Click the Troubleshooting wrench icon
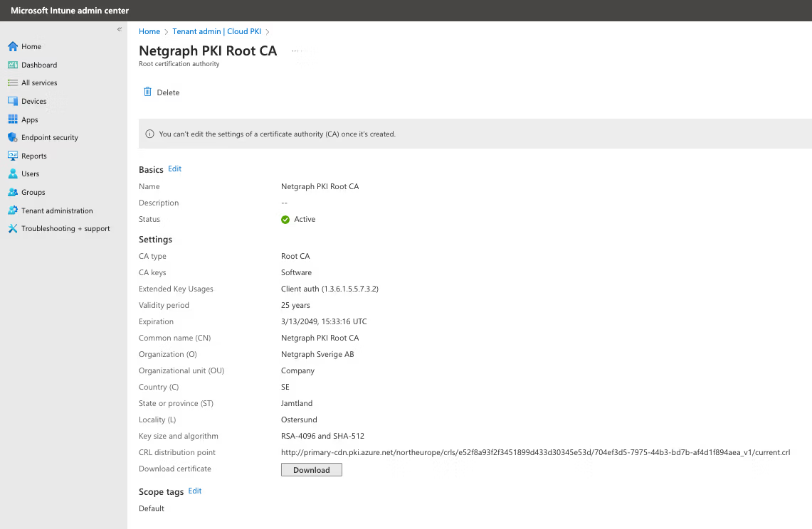Screen dimensions: 812x529 (x=13, y=228)
